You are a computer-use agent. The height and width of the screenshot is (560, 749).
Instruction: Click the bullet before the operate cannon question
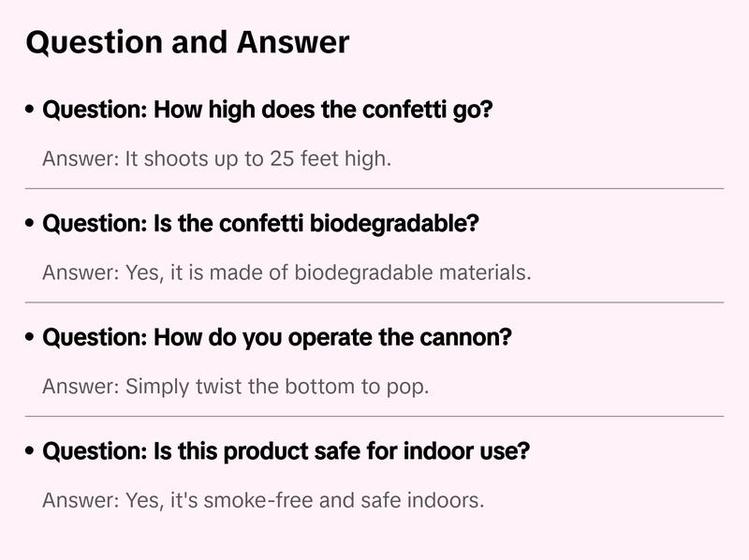pos(31,338)
